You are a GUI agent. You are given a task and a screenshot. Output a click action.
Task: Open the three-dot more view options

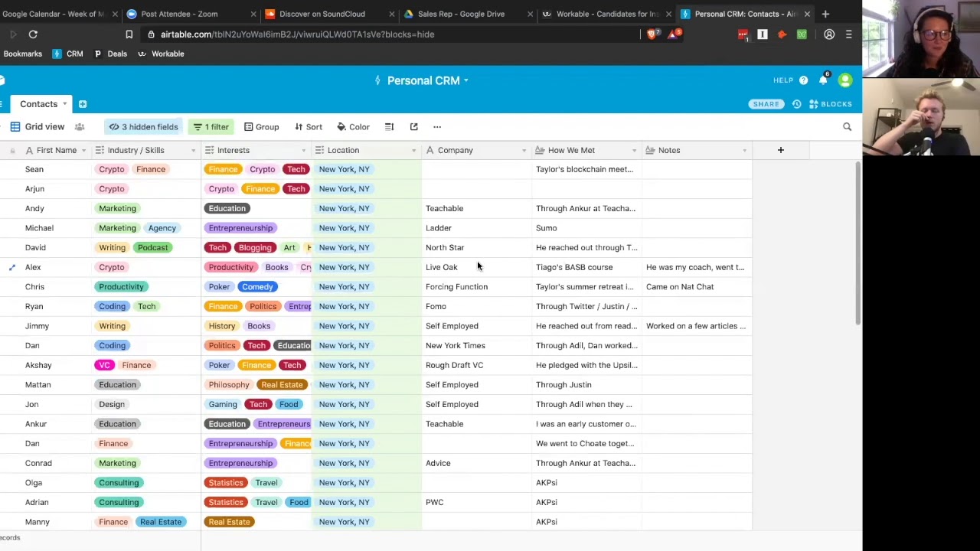(437, 127)
